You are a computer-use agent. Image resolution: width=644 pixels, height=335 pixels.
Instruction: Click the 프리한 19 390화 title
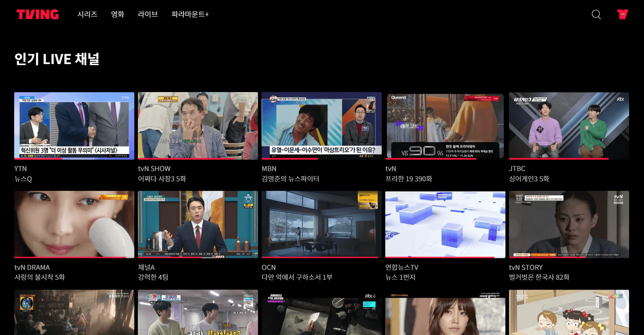[x=409, y=179]
